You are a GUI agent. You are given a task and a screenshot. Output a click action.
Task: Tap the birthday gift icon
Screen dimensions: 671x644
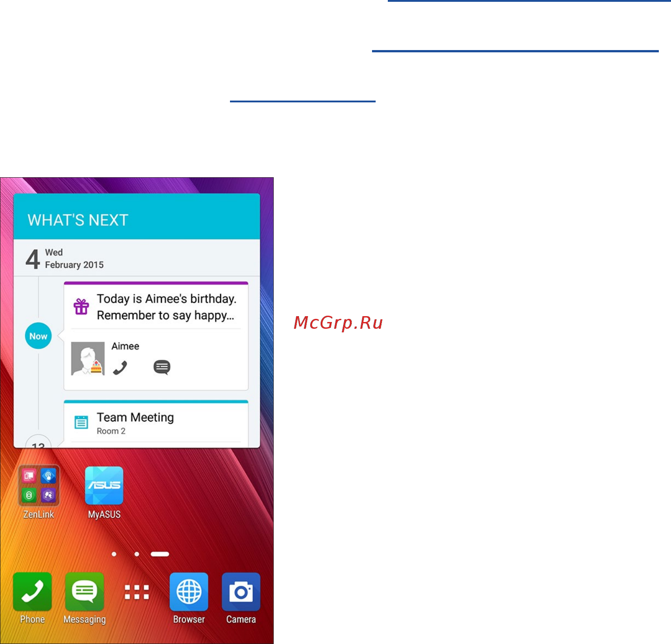(81, 307)
